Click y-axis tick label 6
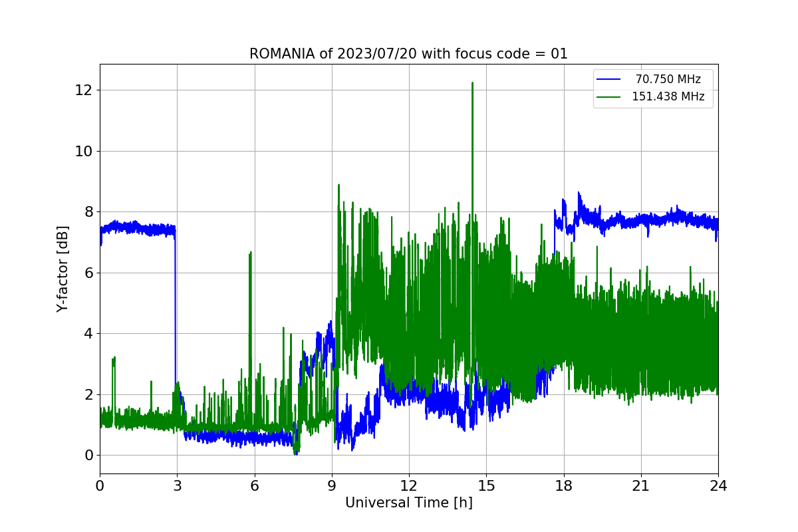This screenshot has width=798, height=532. point(88,273)
